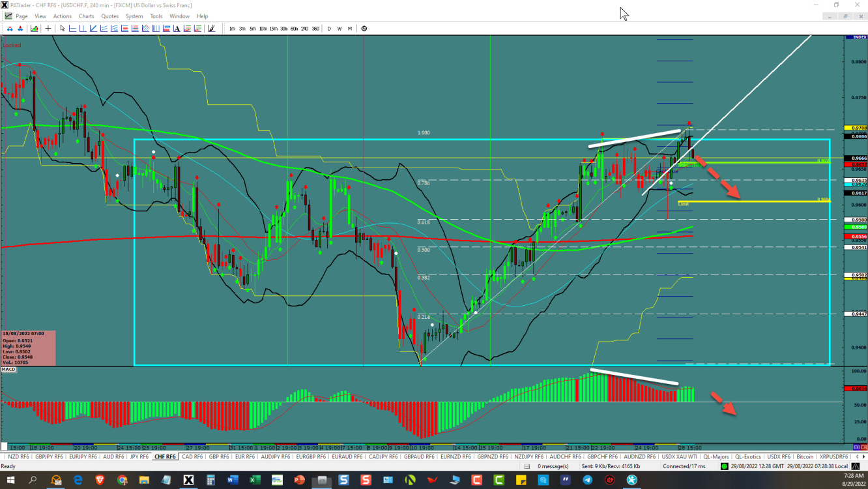Switch to USDX XAU WTI page tab
The image size is (868, 489).
click(678, 457)
